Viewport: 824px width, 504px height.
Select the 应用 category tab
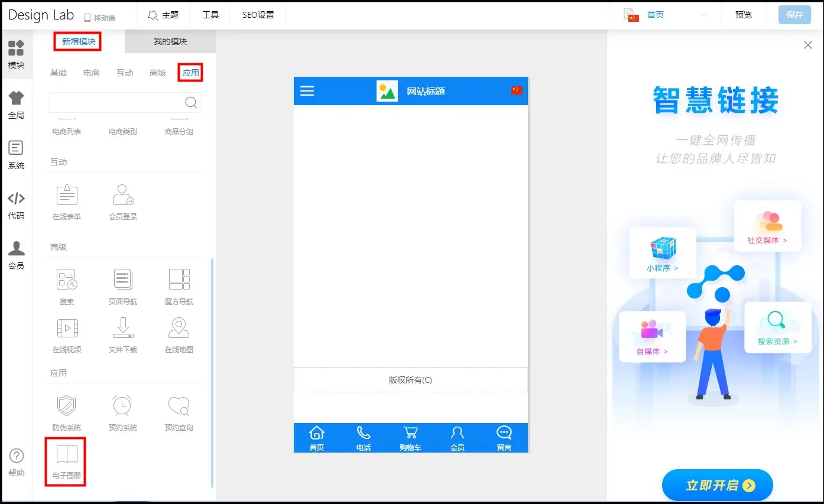(x=190, y=73)
